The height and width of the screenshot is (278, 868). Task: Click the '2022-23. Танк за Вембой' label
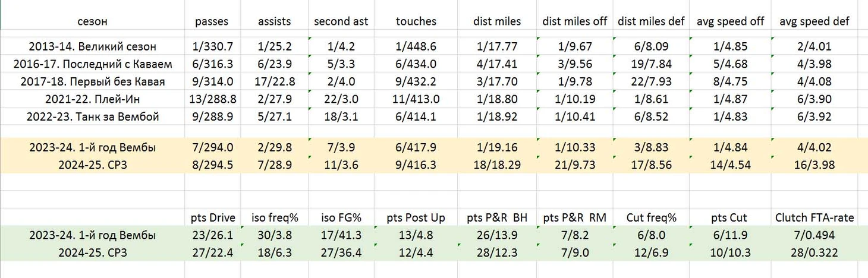click(92, 116)
